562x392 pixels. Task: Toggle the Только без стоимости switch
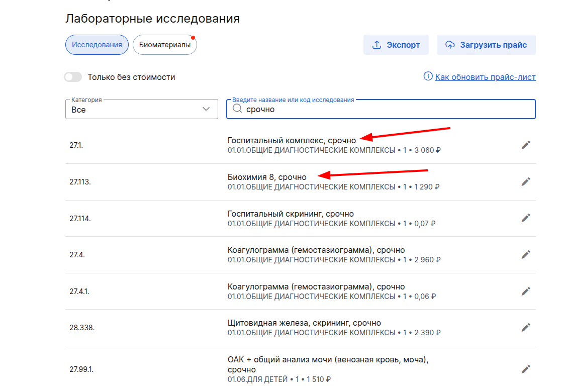click(x=73, y=77)
